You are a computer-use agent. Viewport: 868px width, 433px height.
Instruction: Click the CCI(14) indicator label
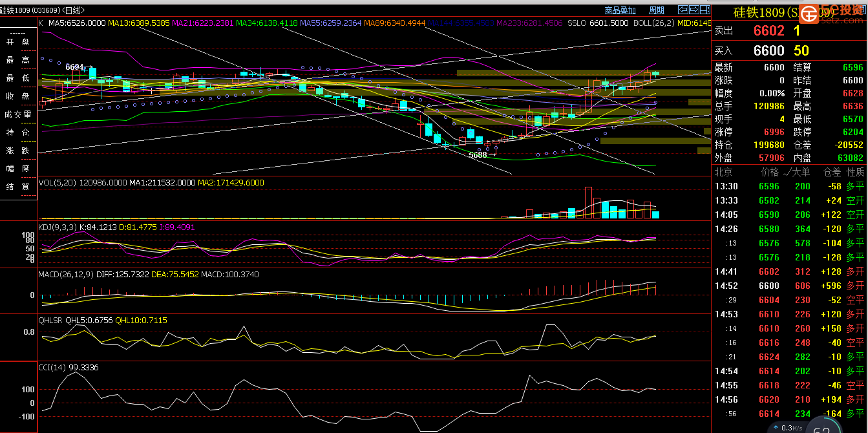52,368
